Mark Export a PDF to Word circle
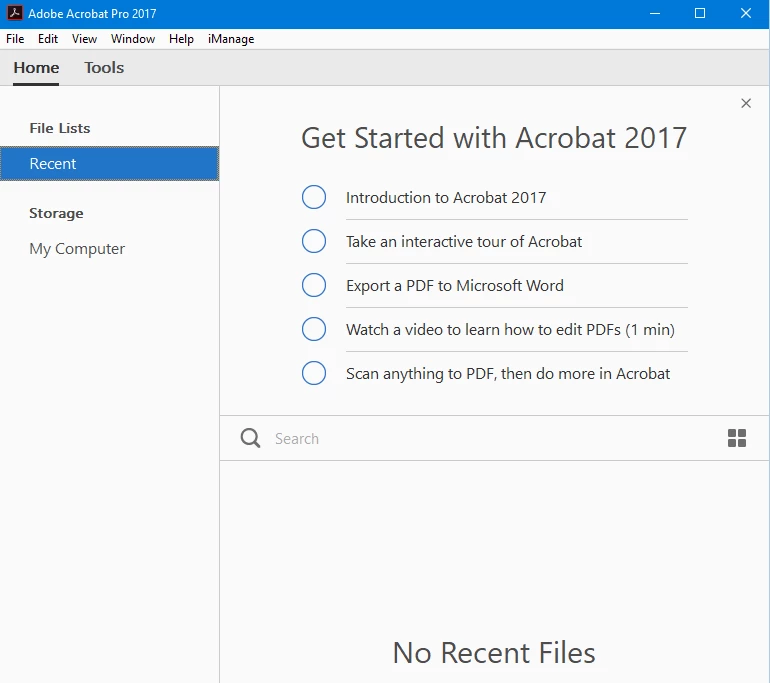The image size is (770, 683). [x=314, y=285]
